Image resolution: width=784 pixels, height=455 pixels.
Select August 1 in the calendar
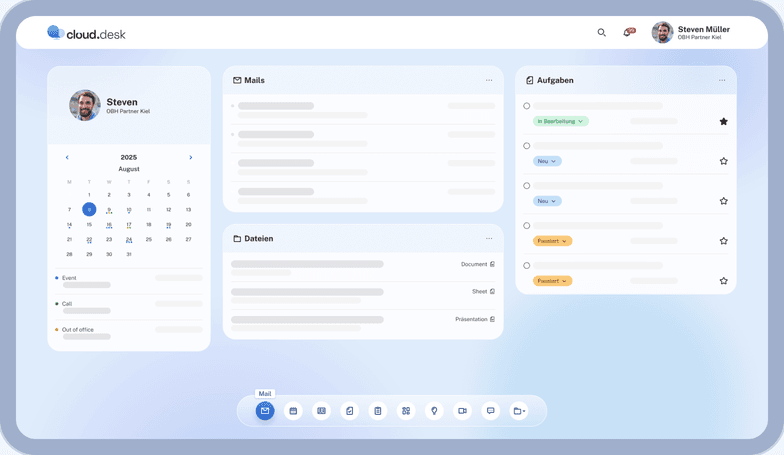coord(89,195)
